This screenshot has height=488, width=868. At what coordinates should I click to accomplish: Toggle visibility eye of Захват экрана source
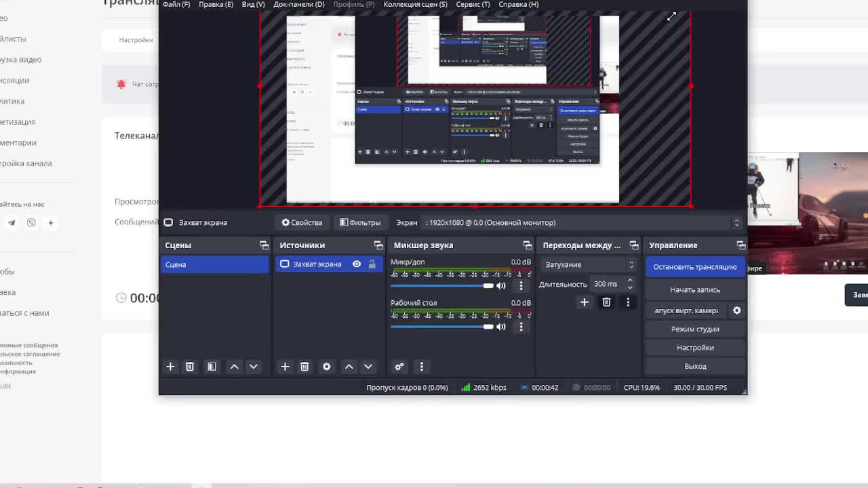pos(357,264)
